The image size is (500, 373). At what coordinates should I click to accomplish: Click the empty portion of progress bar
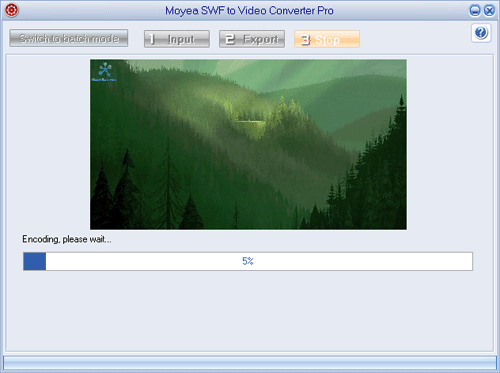(259, 261)
